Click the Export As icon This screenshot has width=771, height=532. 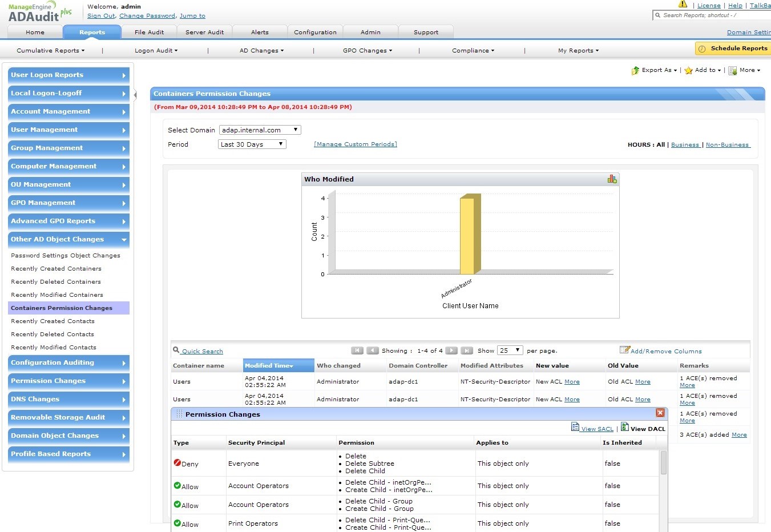(635, 70)
